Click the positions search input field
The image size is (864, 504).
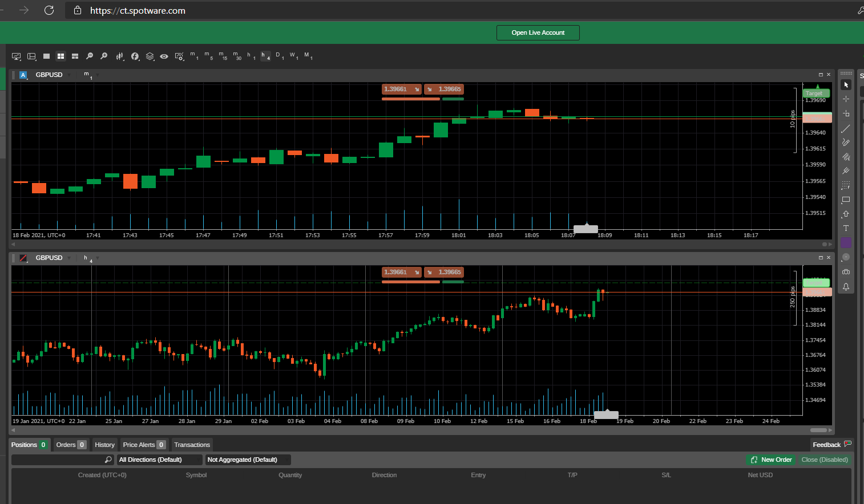pyautogui.click(x=62, y=460)
